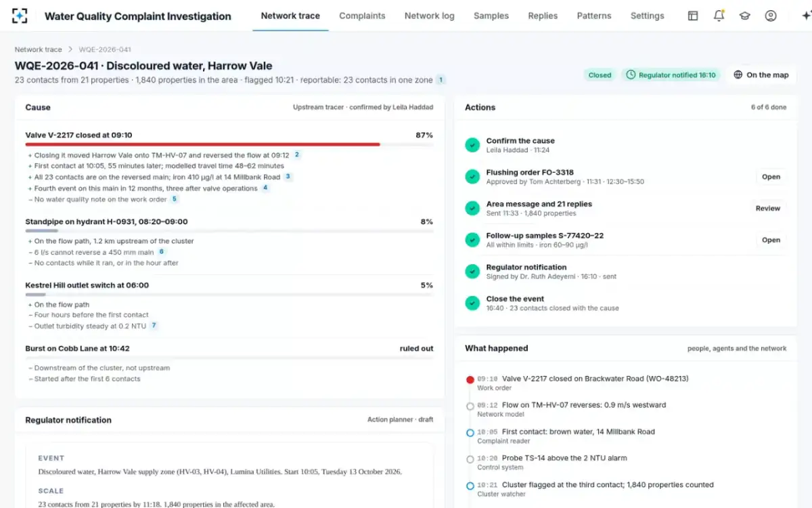
Task: Select the 10:05 first contact timeline marker
Action: (470, 432)
